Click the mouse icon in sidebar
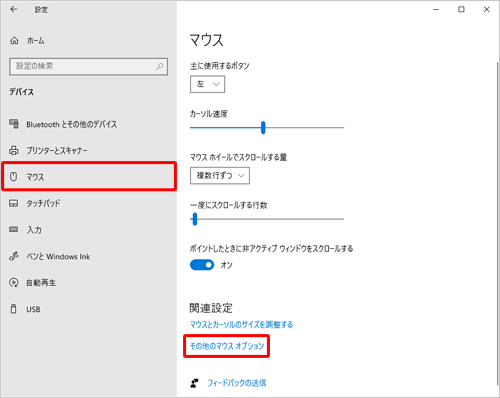 (13, 176)
